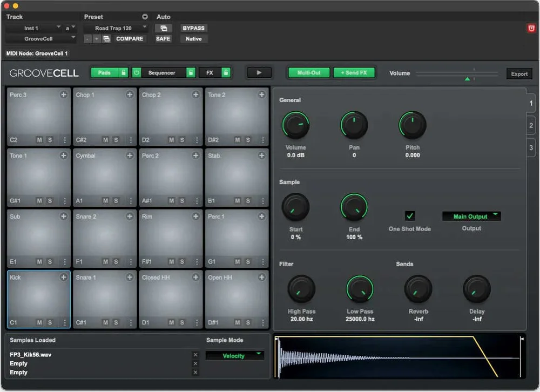Click the Auto copy icon above SAFE

tap(163, 28)
